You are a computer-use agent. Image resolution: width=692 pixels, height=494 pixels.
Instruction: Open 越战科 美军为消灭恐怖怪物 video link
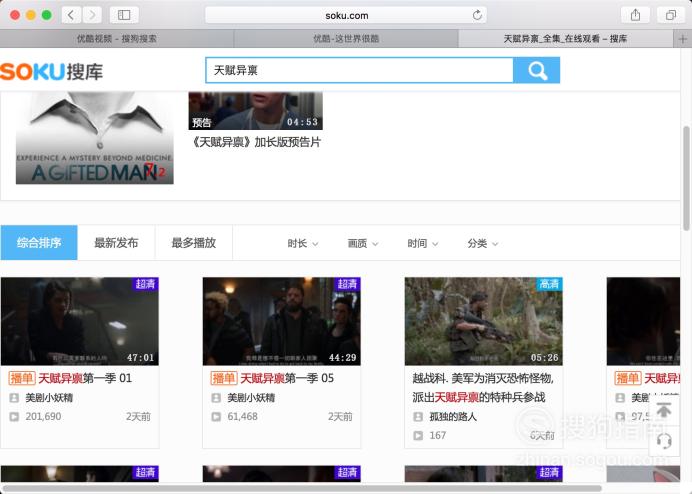click(483, 388)
